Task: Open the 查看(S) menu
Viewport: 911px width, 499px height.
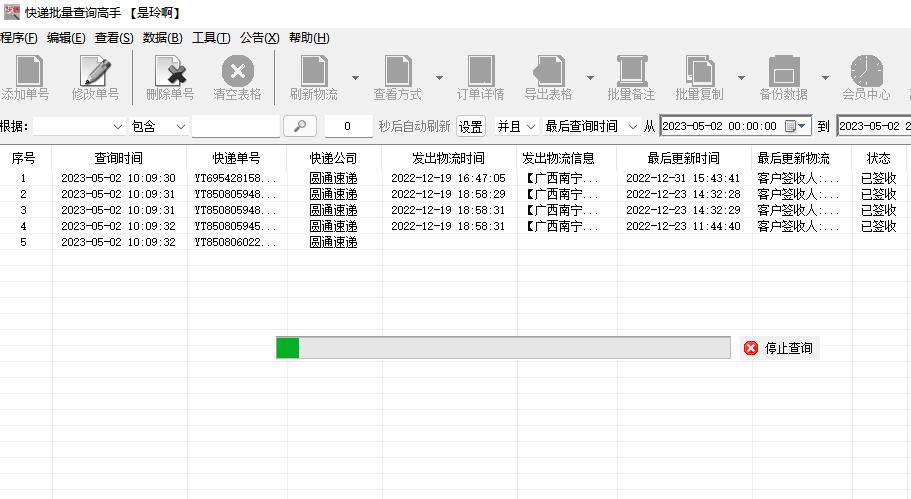Action: coord(114,38)
